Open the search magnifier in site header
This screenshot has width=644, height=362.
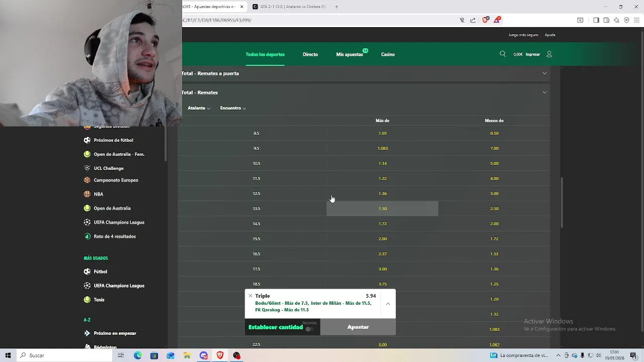click(x=503, y=54)
